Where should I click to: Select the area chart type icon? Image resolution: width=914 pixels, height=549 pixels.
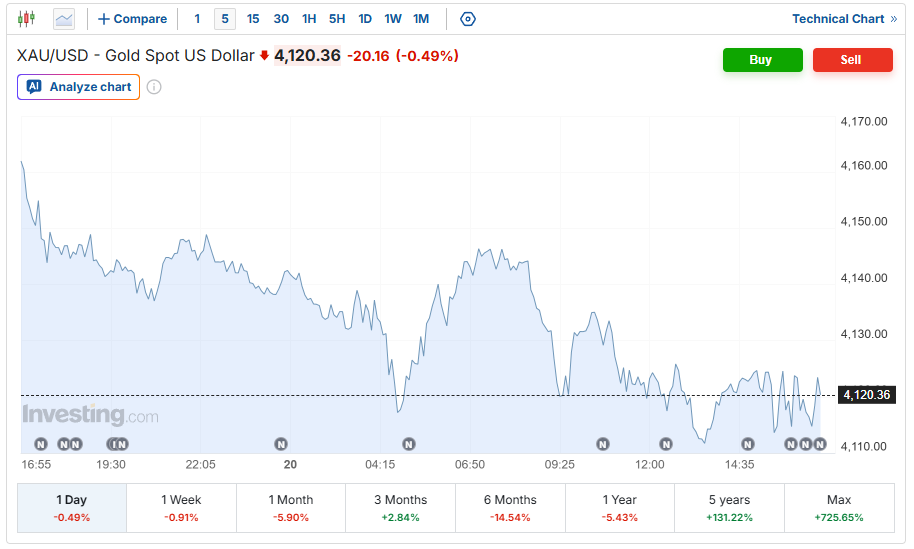[x=64, y=19]
